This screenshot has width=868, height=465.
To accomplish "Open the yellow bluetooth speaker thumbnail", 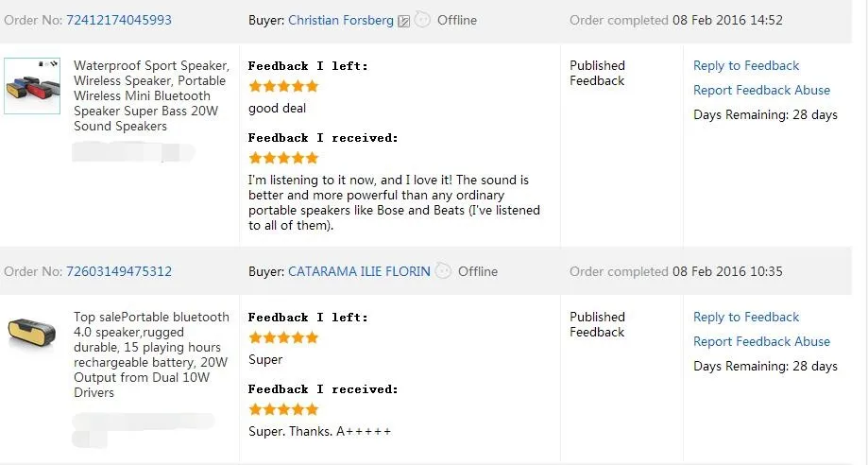I will tap(32, 336).
